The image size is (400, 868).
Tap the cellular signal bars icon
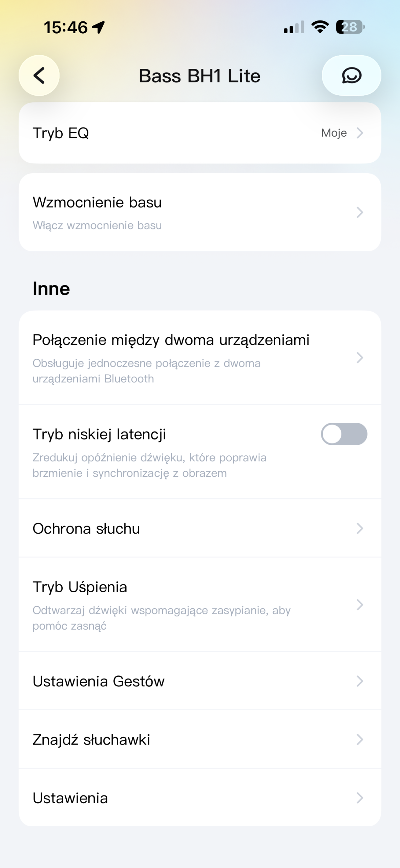pyautogui.click(x=294, y=27)
